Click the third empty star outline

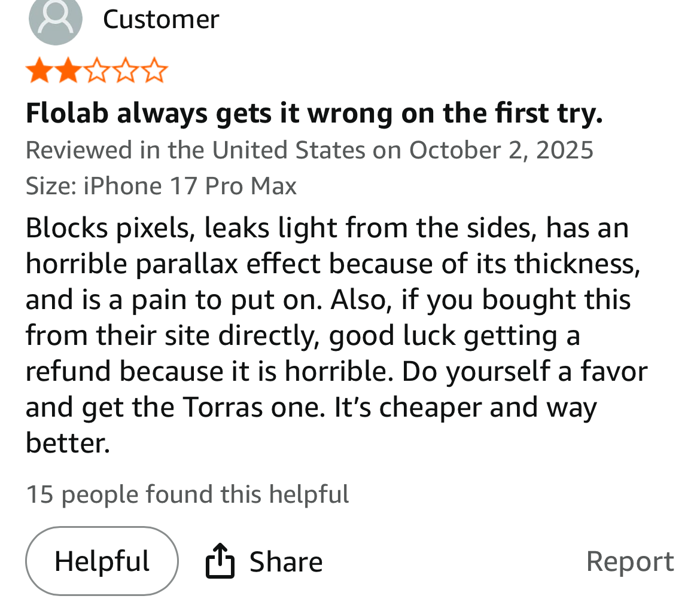click(x=96, y=71)
